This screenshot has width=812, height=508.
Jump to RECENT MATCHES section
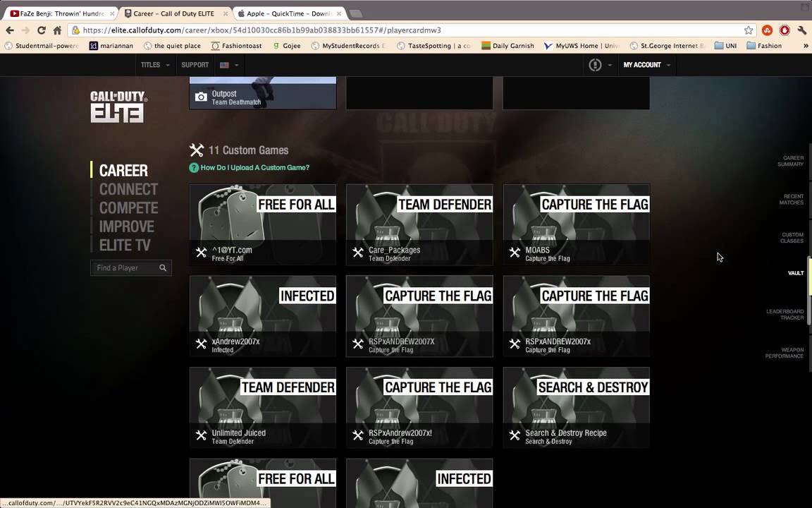[792, 200]
